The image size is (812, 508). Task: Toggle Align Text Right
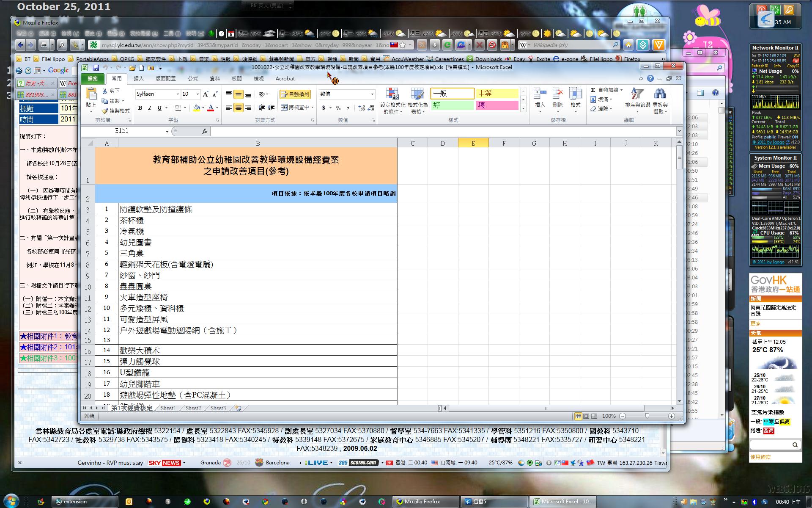tap(248, 108)
